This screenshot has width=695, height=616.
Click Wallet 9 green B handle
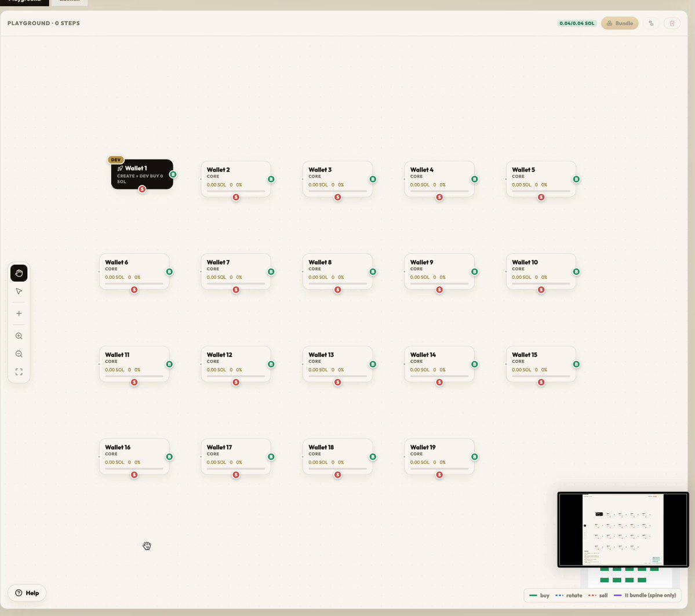(x=474, y=272)
